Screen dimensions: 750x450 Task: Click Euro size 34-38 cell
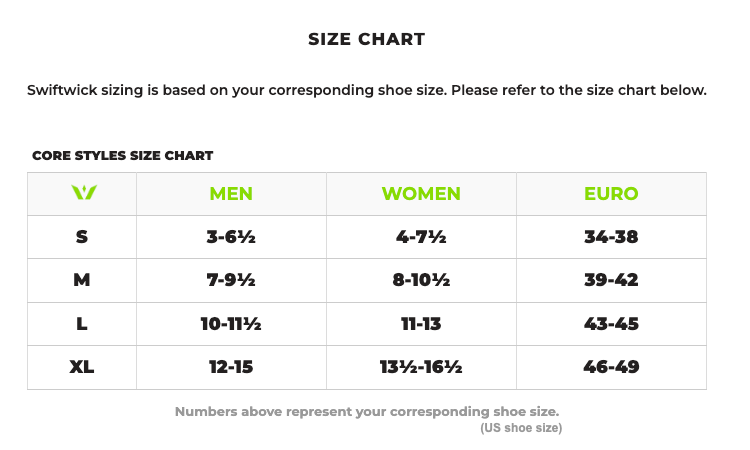pos(611,237)
